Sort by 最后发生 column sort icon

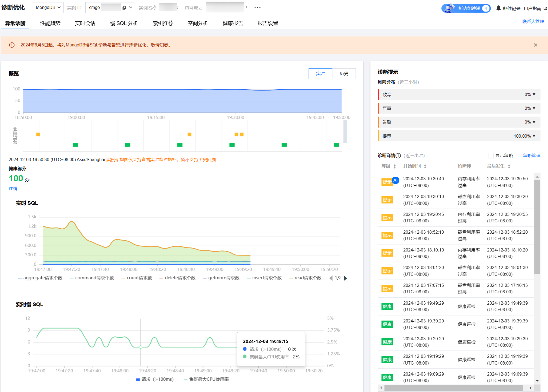509,166
